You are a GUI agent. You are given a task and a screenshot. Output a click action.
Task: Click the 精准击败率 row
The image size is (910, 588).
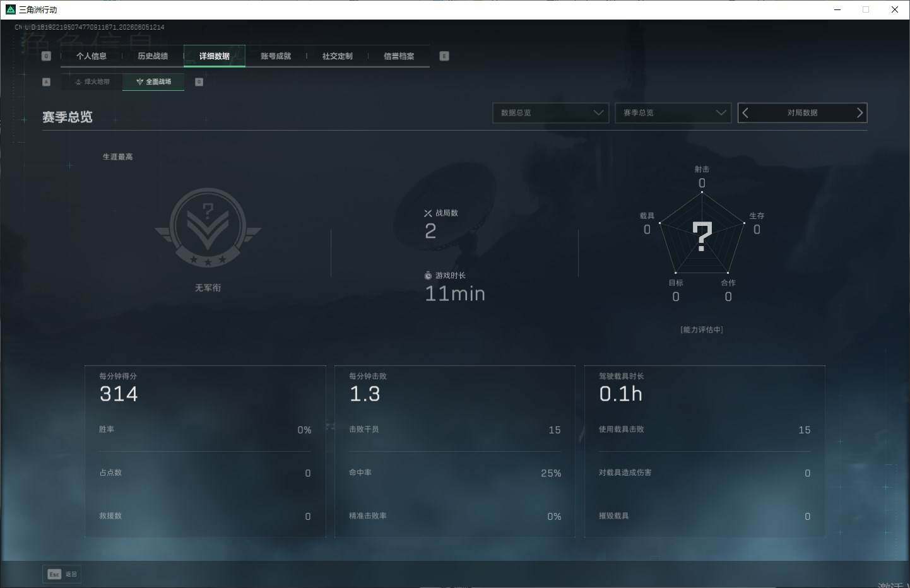[455, 516]
